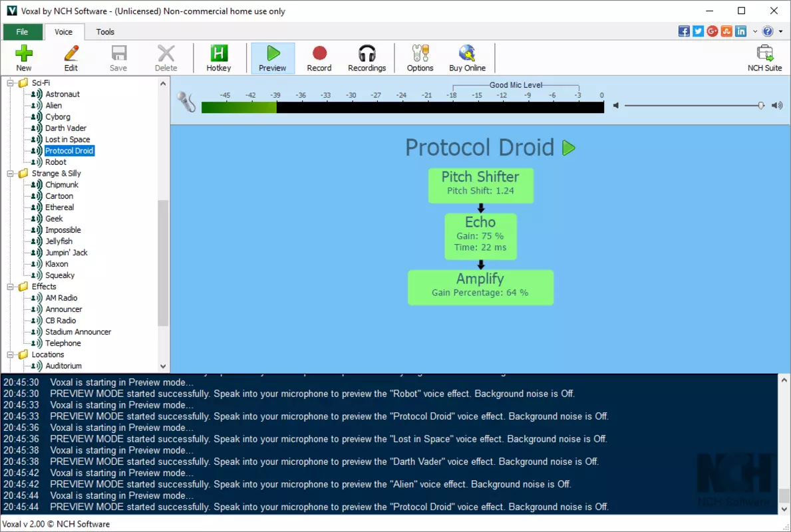Select the CB Radio effect
This screenshot has width=791, height=532.
coord(61,321)
